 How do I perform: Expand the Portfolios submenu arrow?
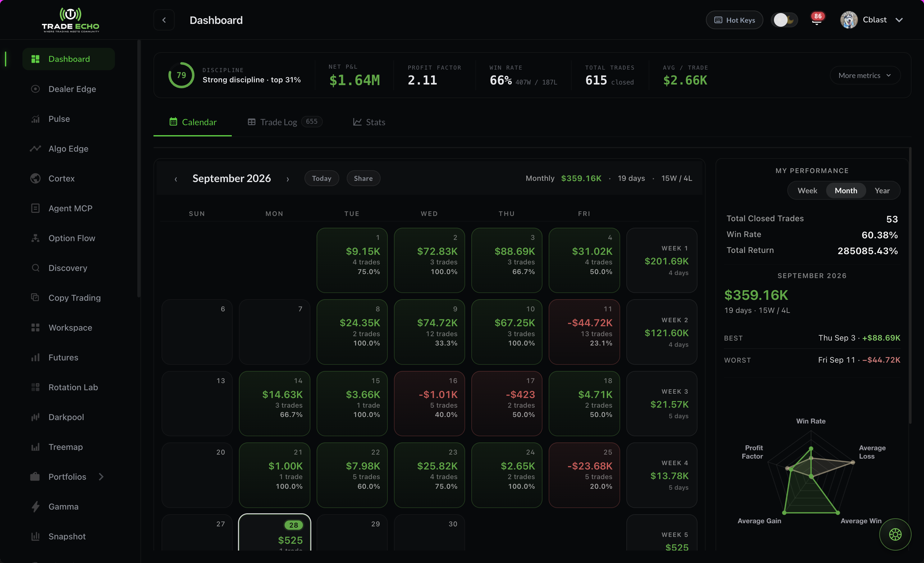[101, 476]
